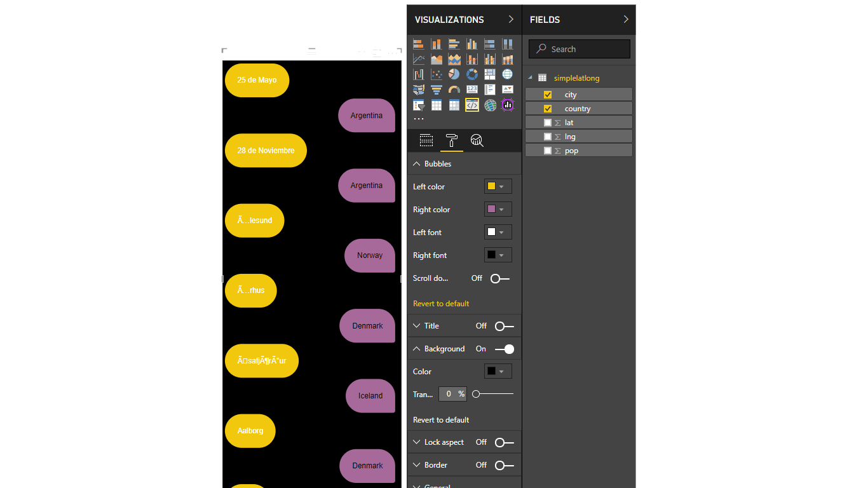Open the Right font color dropdown
Viewport: 868px width, 488px height.
click(498, 255)
